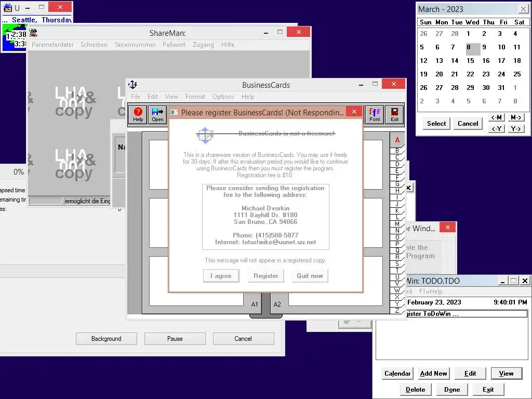This screenshot has width=532, height=399.
Task: Click the ShareMan title bar app icon
Action: tap(33, 33)
